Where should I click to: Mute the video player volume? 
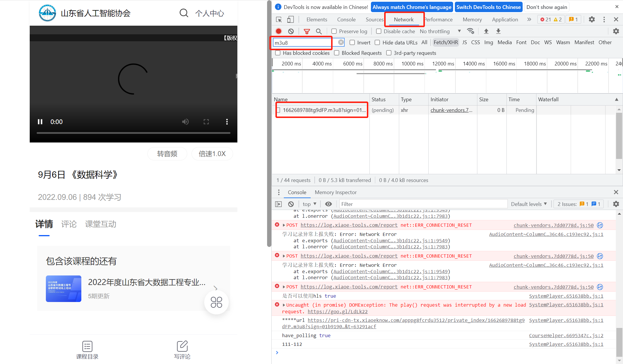click(x=185, y=122)
